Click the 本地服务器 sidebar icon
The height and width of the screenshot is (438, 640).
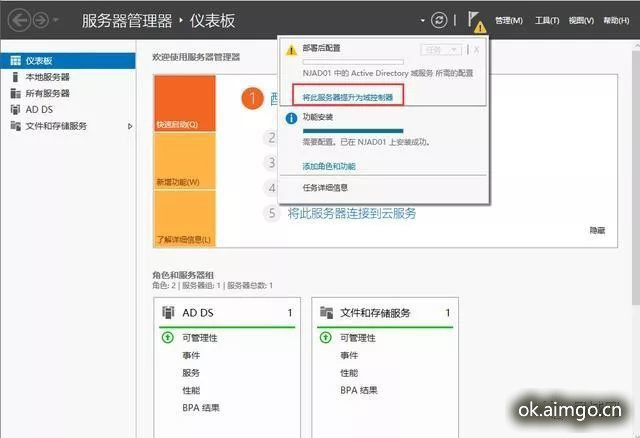(16, 77)
